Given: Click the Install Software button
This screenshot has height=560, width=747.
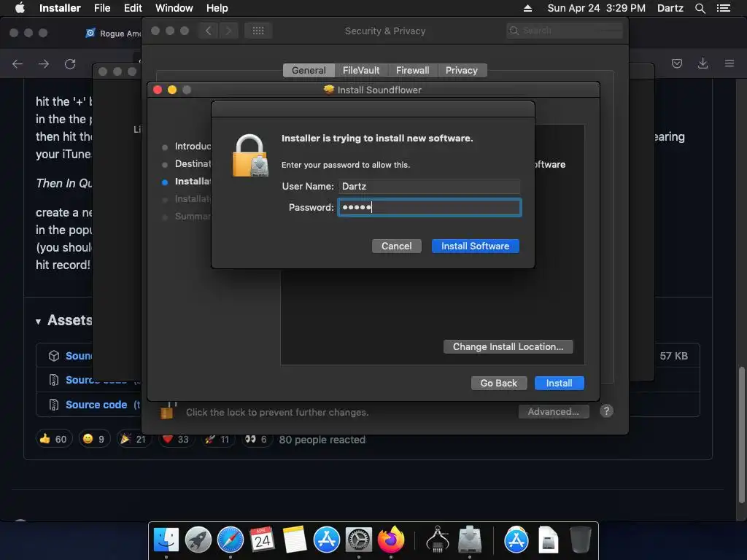Looking at the screenshot, I should point(476,246).
